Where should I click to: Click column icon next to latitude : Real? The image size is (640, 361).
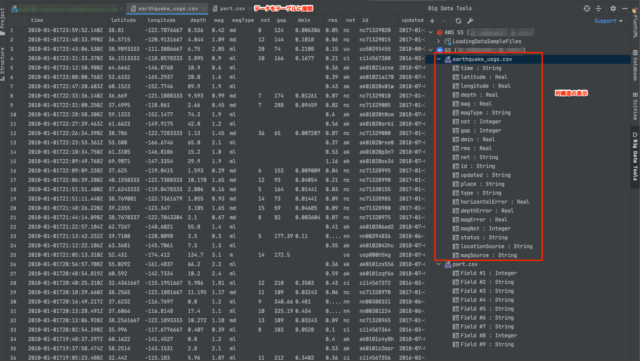(456, 77)
